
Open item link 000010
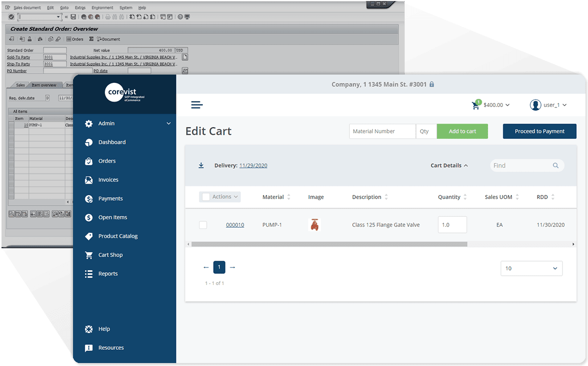tap(235, 225)
